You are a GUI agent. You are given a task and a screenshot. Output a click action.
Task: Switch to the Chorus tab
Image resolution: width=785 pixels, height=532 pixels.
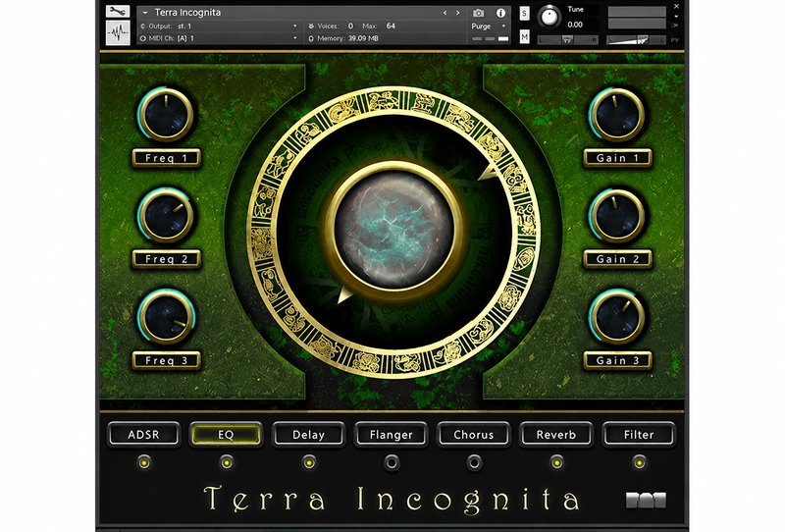tap(474, 434)
